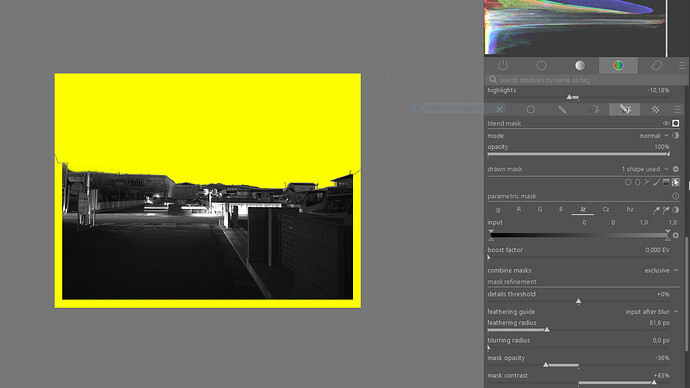The height and width of the screenshot is (388, 690).
Task: Select the raster mask checker icon
Action: (x=655, y=110)
